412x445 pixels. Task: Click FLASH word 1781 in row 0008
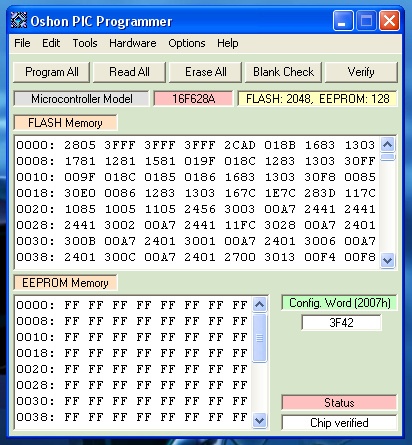tap(80, 161)
